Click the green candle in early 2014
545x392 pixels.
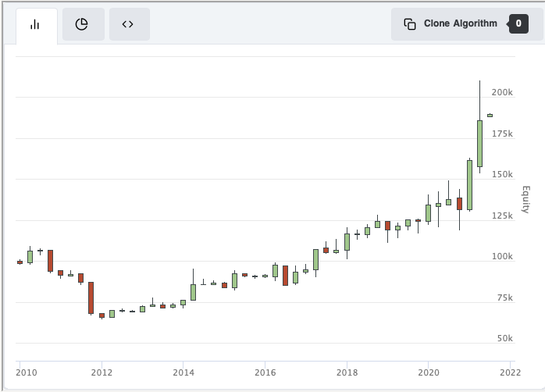click(193, 292)
